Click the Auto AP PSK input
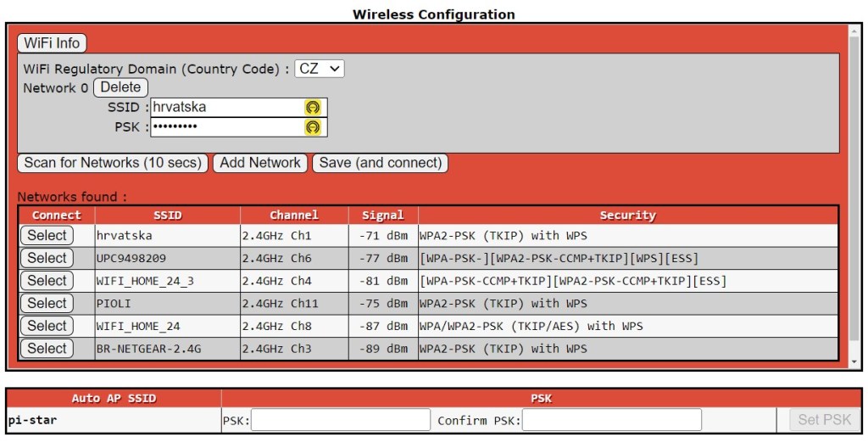The image size is (868, 448). point(341,420)
